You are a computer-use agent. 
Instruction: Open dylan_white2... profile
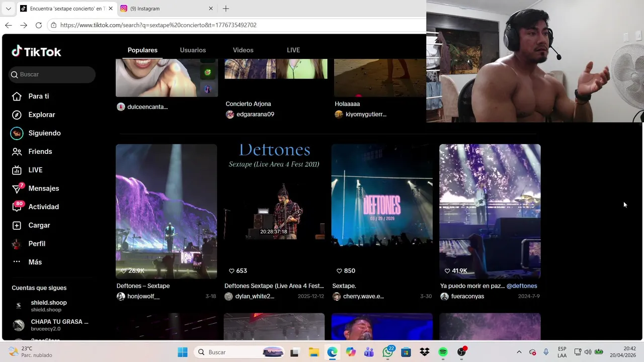250,297
